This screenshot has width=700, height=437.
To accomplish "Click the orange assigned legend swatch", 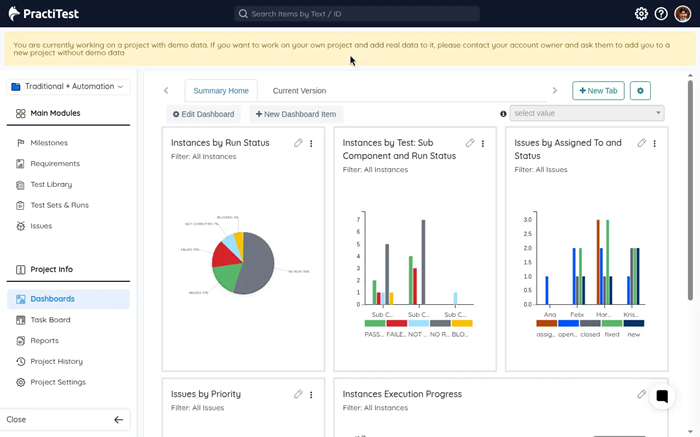I will tap(546, 323).
